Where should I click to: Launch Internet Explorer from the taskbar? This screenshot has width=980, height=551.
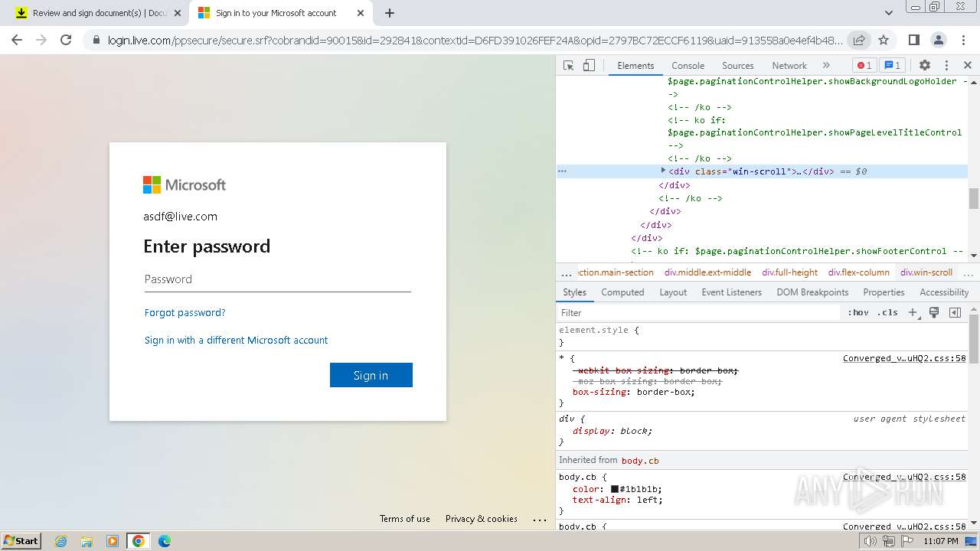61,541
